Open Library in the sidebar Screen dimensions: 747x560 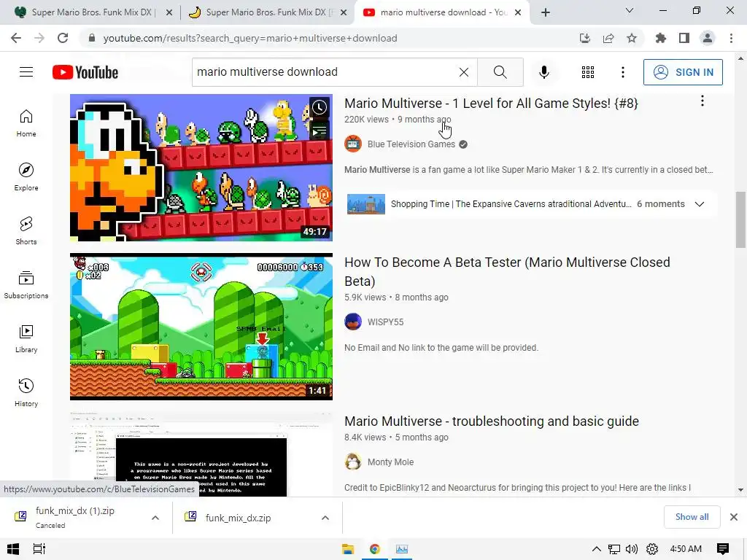26,338
